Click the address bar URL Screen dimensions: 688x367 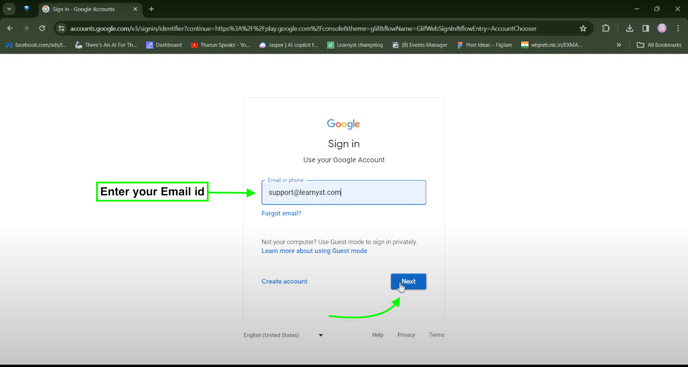[303, 29]
